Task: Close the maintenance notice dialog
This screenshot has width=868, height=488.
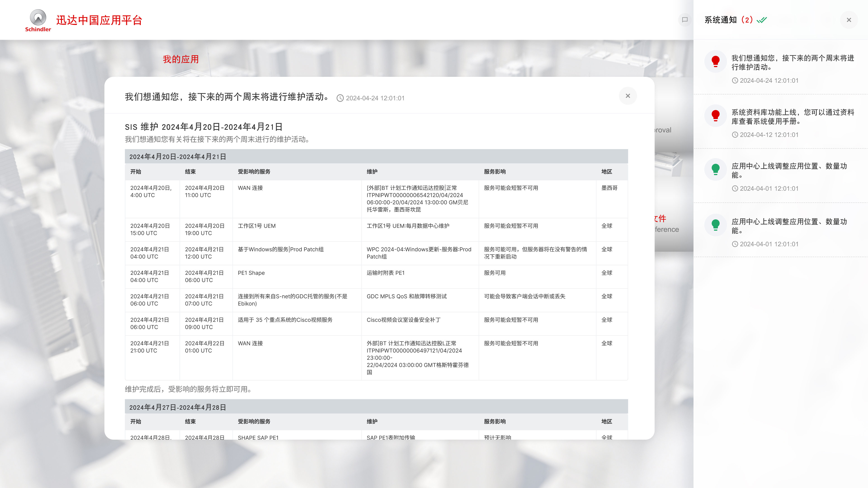Action: click(x=628, y=96)
